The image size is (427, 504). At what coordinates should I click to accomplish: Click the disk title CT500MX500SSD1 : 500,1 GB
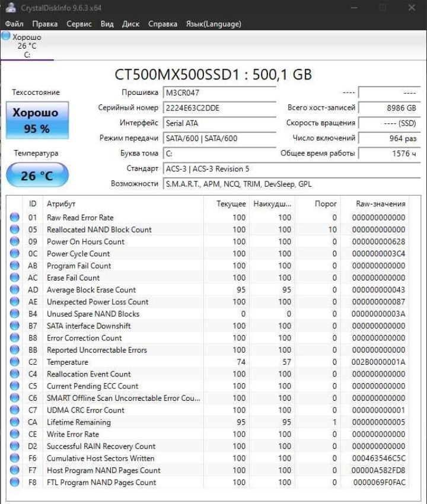[x=213, y=74]
